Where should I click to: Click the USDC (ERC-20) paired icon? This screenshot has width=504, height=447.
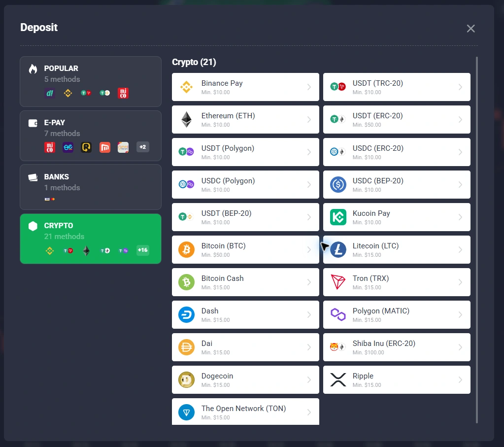coord(338,151)
